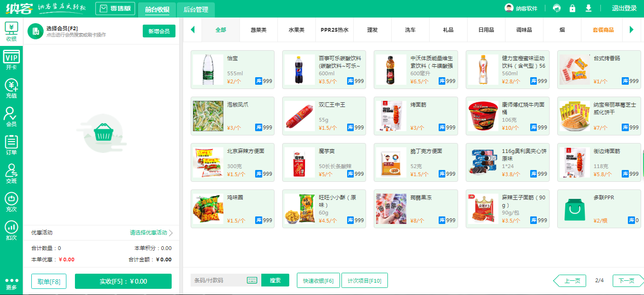Click the download icon in header
This screenshot has height=295, width=644.
click(589, 8)
